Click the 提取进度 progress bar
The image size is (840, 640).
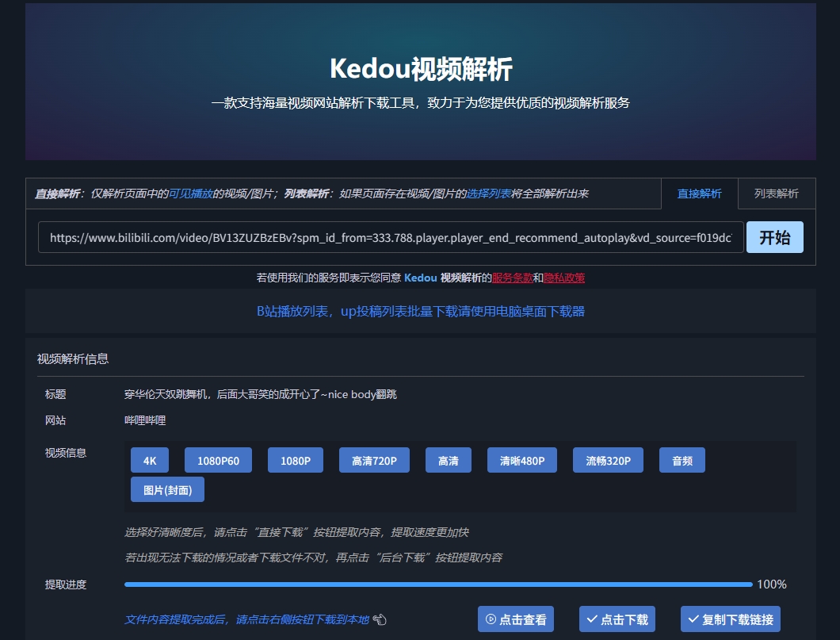437,584
